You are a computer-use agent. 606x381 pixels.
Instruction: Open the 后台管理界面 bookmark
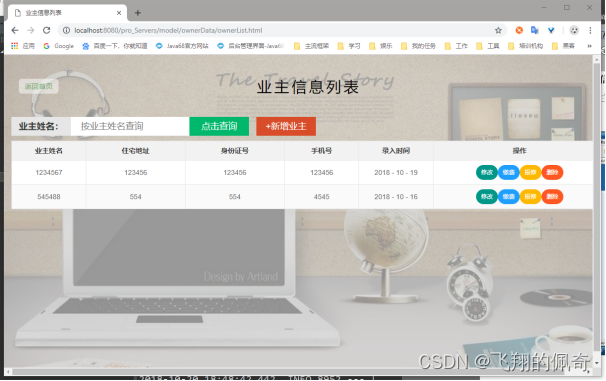[250, 46]
